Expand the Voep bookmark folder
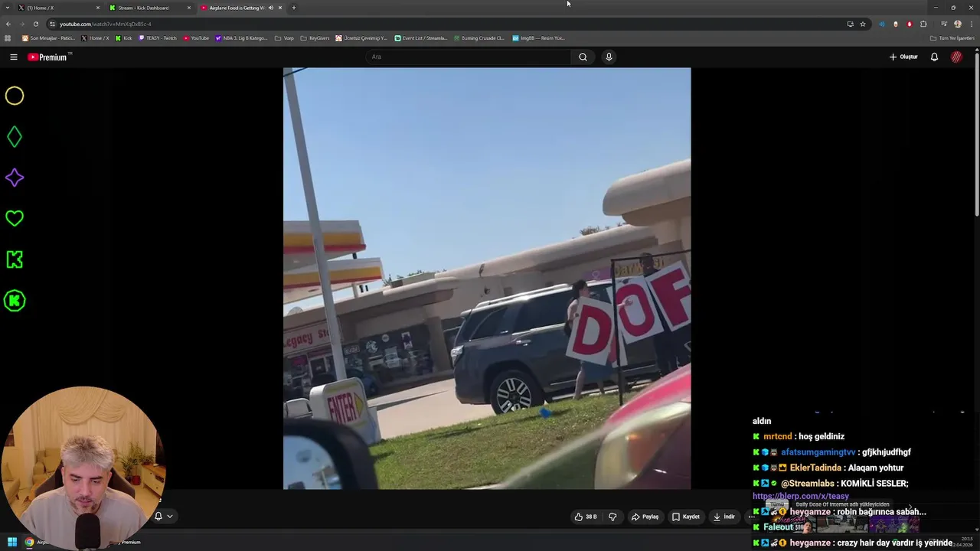The image size is (980, 551). pyautogui.click(x=284, y=38)
